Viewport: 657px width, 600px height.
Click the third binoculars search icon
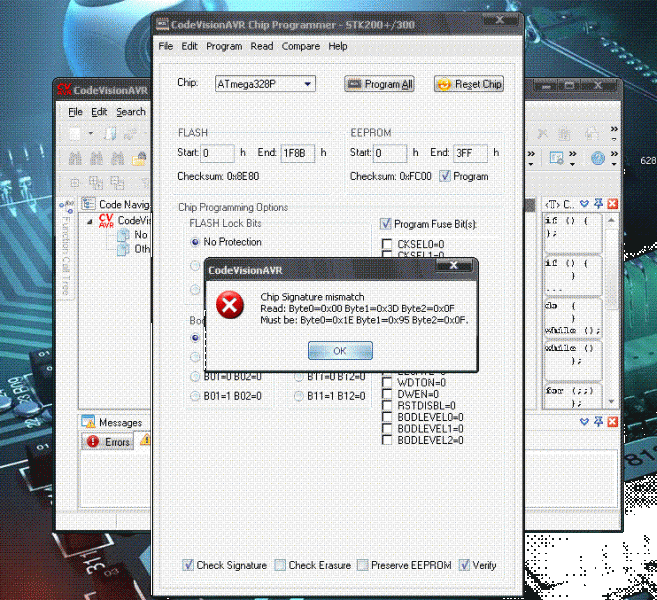pyautogui.click(x=117, y=158)
